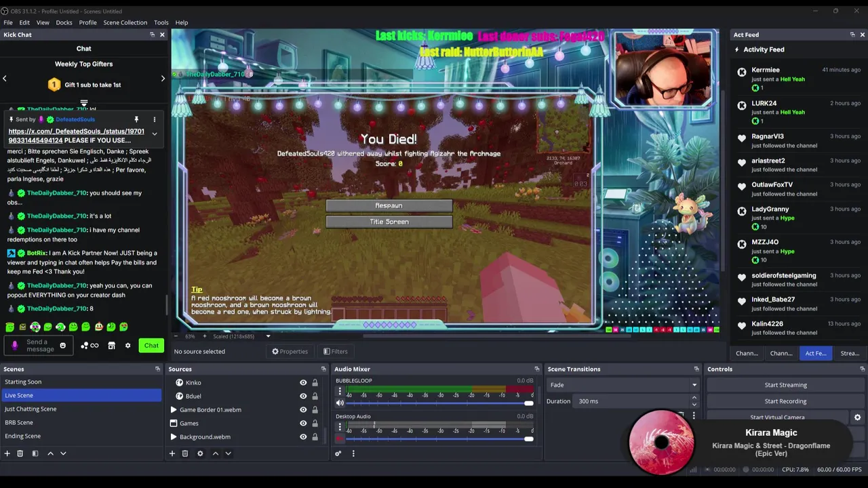Move source up in Sources toolbar
This screenshot has height=488, width=868.
click(x=216, y=453)
